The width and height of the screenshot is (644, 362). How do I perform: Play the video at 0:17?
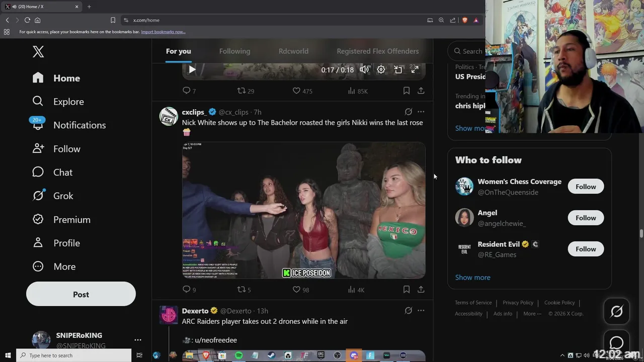192,70
